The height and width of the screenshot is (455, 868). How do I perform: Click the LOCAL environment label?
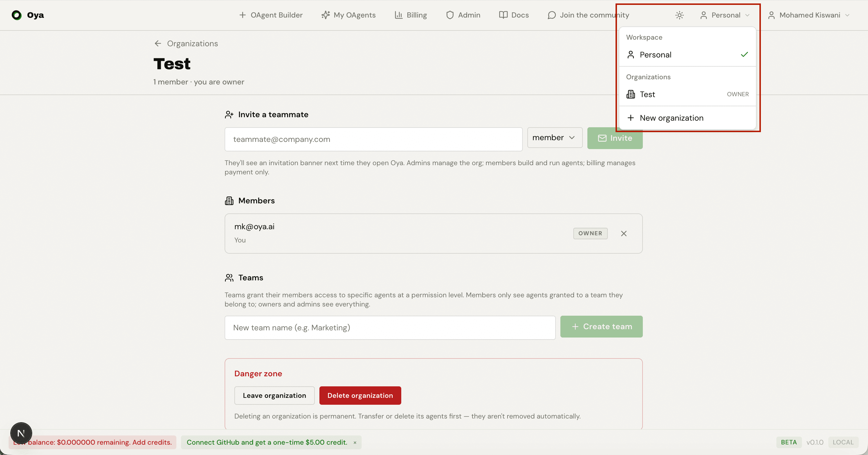[843, 442]
